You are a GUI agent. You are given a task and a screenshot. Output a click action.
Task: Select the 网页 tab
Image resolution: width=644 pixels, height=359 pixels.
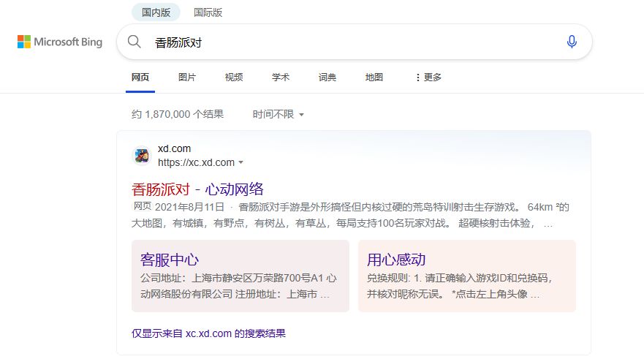pyautogui.click(x=140, y=78)
